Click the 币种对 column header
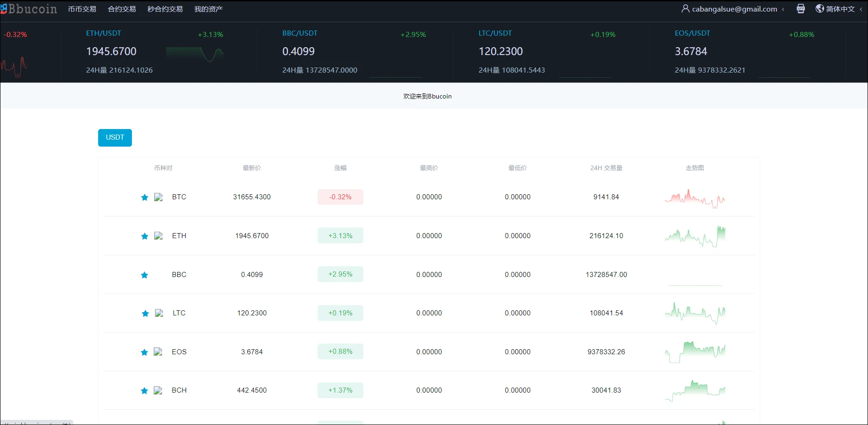The height and width of the screenshot is (425, 868). tap(163, 168)
